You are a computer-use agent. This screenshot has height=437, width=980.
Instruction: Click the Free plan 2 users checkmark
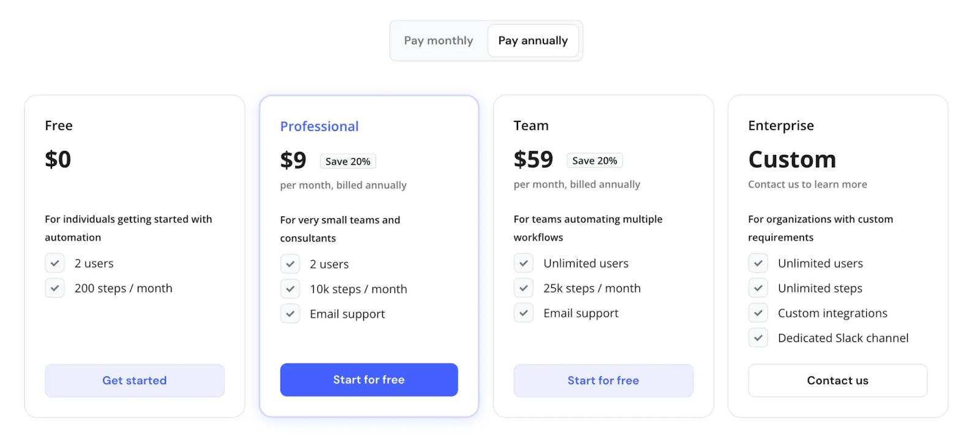click(55, 264)
